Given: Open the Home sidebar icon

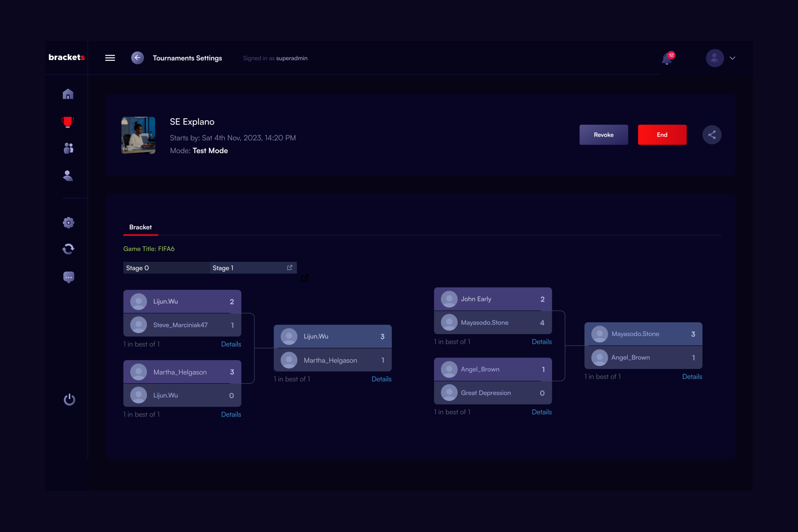Looking at the screenshot, I should point(68,94).
